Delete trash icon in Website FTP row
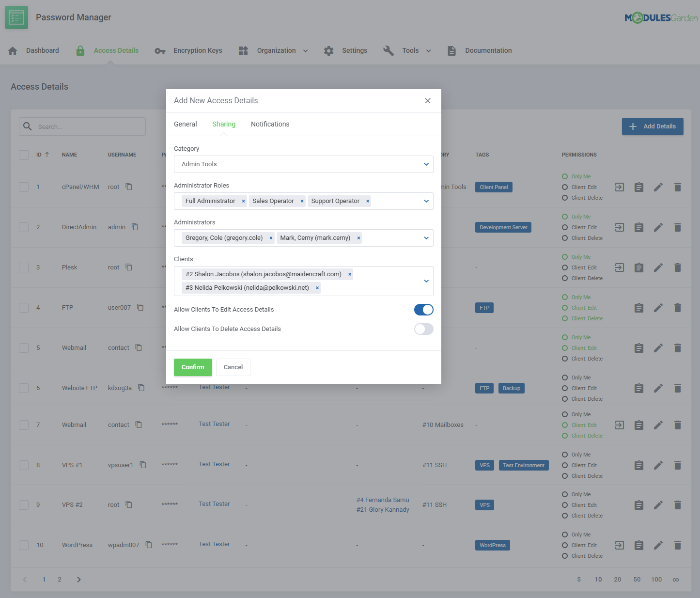700x598 pixels. click(x=678, y=388)
